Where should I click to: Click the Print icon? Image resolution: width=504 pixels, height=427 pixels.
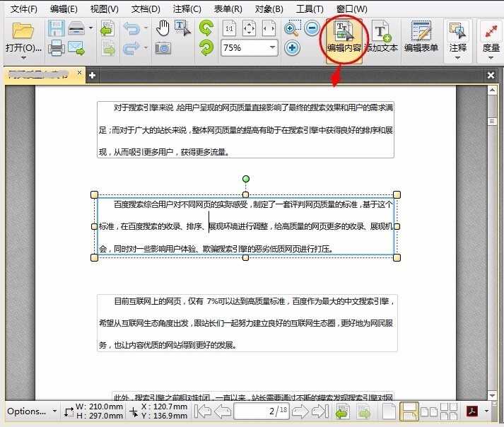[57, 48]
